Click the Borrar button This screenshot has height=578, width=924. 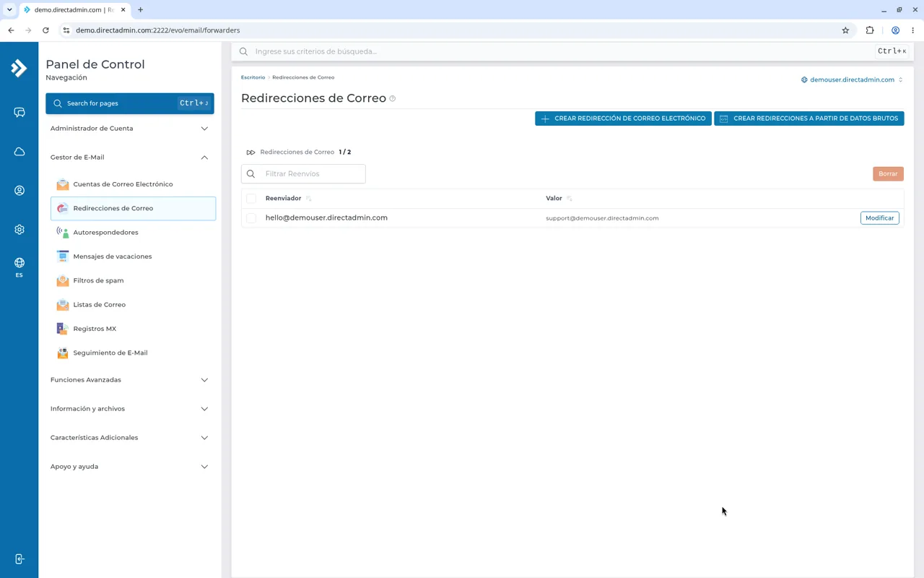pos(888,174)
